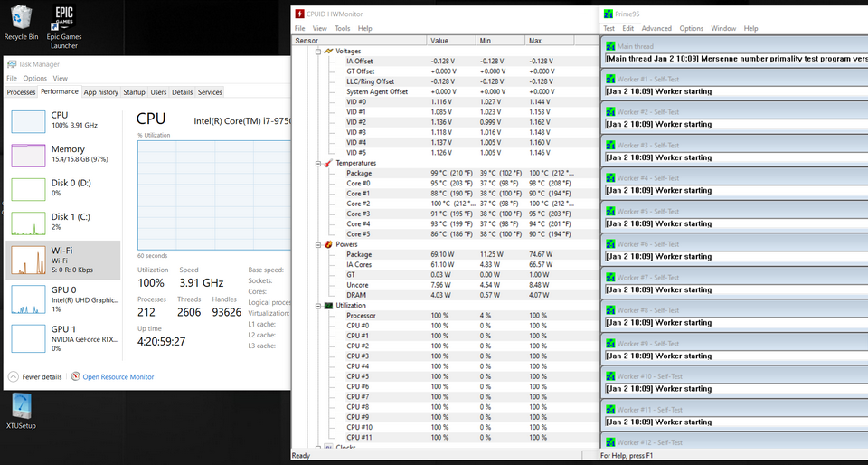Screen dimensions: 868x465
Task: Select GPU 1 NVIDIA GeForce in sidebar
Action: tap(63, 336)
